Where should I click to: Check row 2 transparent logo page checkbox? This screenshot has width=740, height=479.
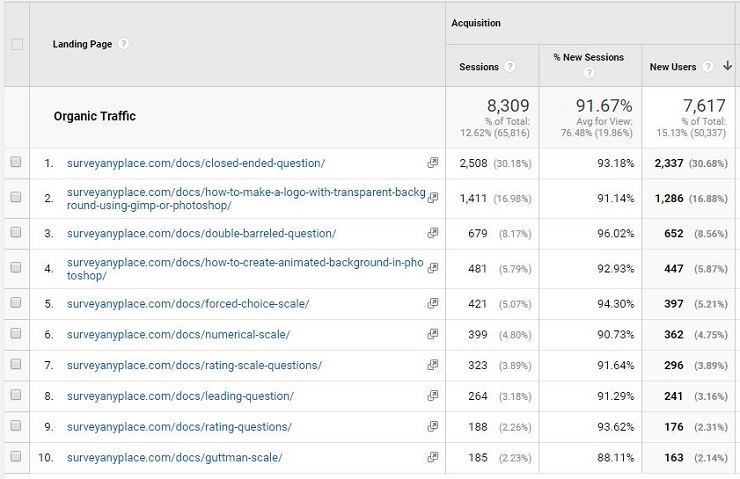pos(16,197)
